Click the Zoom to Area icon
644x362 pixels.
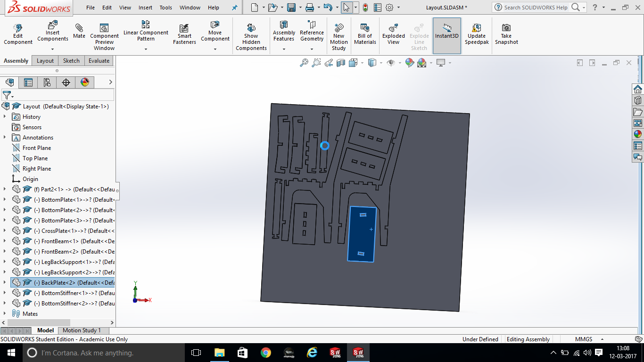pyautogui.click(x=316, y=63)
